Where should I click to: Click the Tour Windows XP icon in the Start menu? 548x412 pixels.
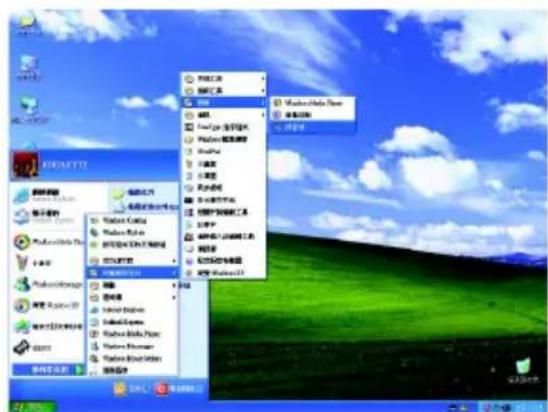click(x=22, y=305)
